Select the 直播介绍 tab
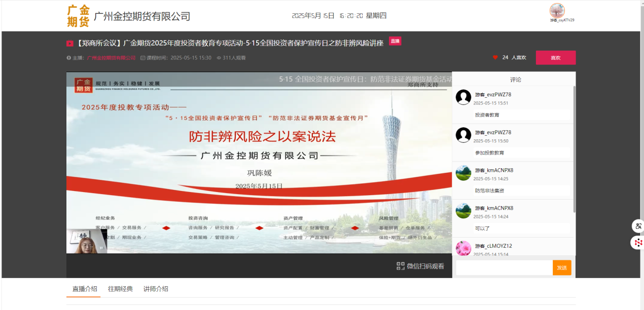Viewport: 644px width, 310px height. coord(85,289)
